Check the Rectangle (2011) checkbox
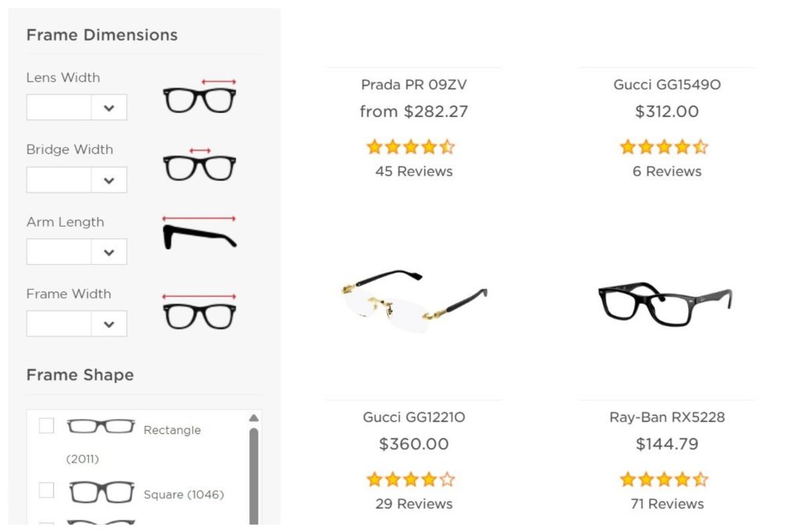Viewport: 798px width, 532px height. pos(46,425)
